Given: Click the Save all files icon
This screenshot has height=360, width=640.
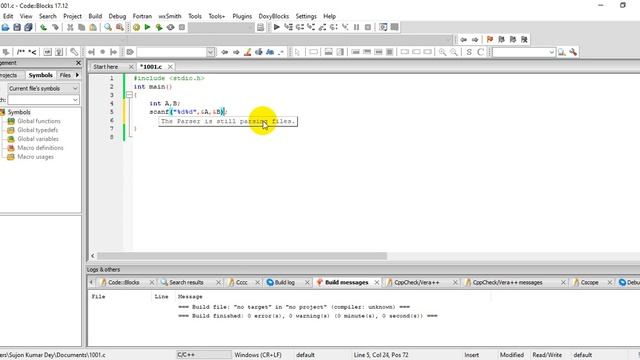Looking at the screenshot, I should [x=28, y=27].
